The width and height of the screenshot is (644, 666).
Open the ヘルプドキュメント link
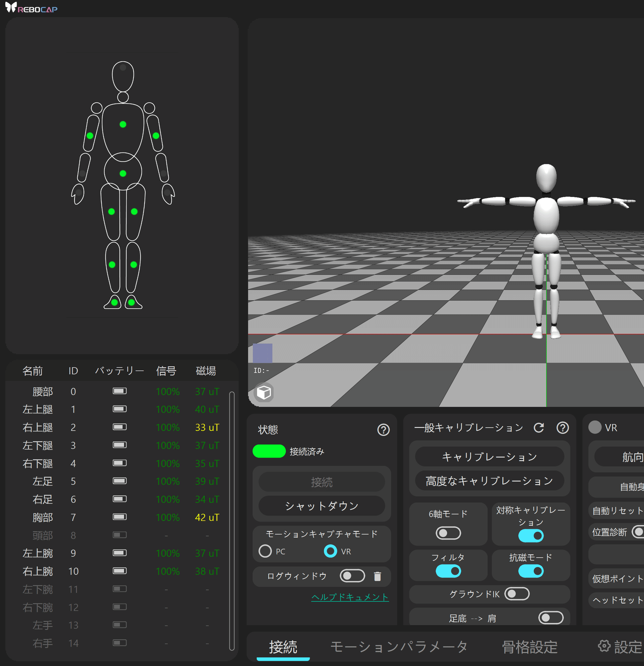350,597
